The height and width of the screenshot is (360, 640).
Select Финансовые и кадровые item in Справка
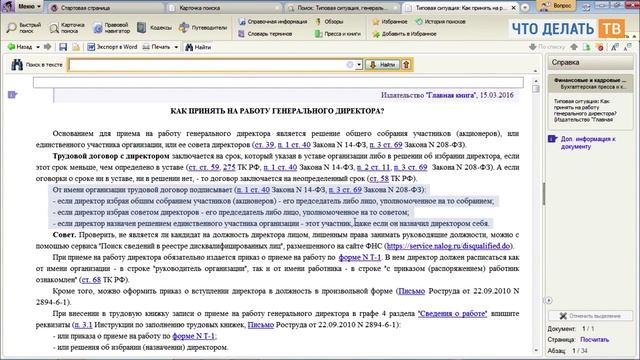tap(590, 83)
